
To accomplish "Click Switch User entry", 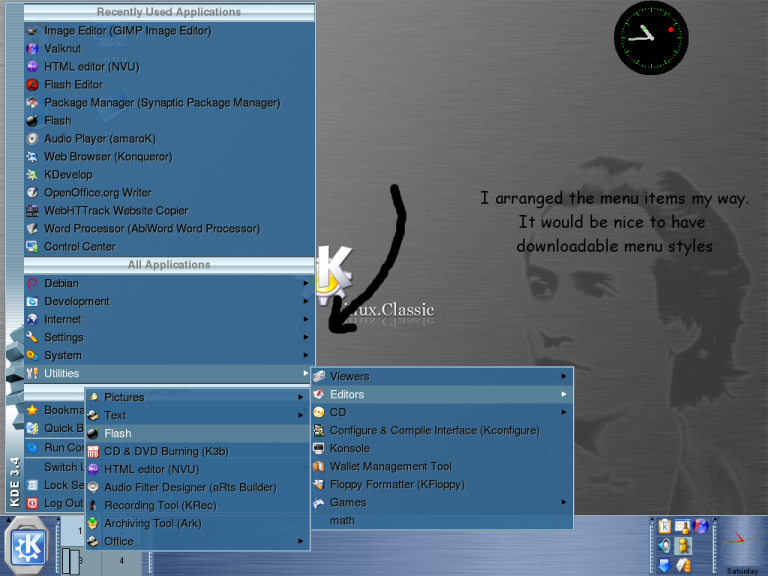I will coord(55,467).
